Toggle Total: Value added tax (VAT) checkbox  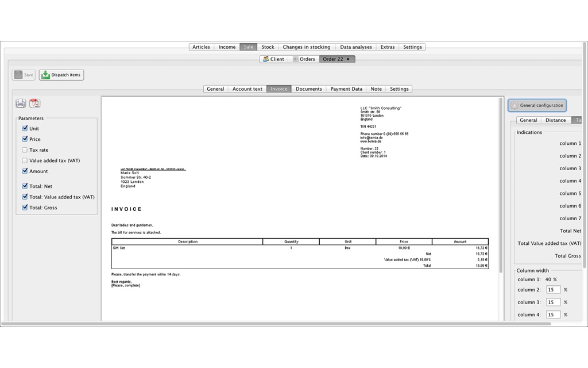[25, 197]
